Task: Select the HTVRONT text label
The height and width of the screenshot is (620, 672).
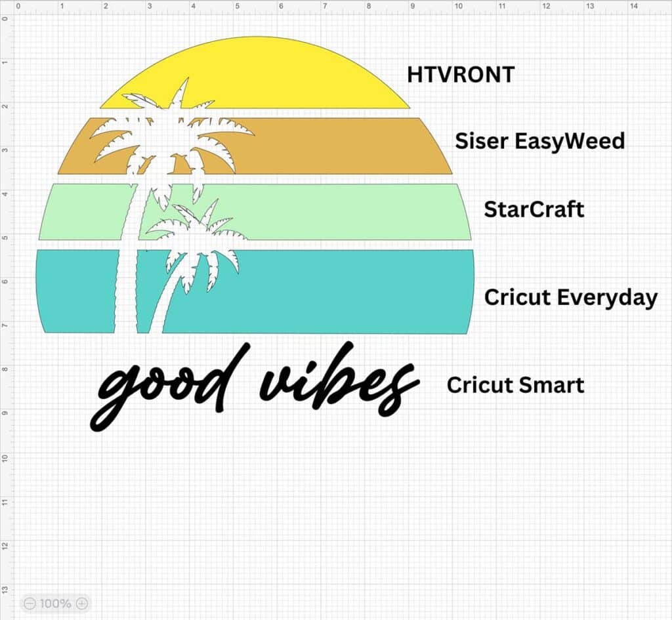Action: click(x=461, y=74)
